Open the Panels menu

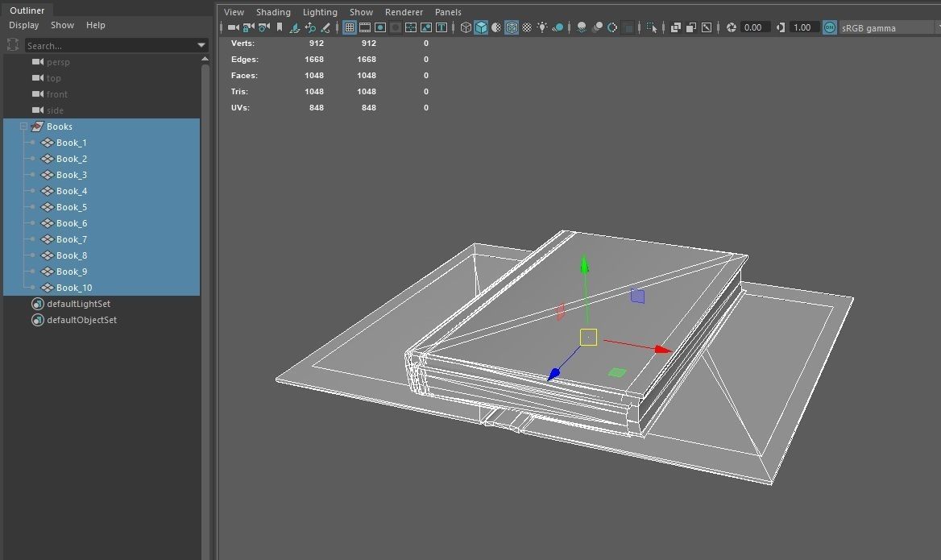point(448,12)
